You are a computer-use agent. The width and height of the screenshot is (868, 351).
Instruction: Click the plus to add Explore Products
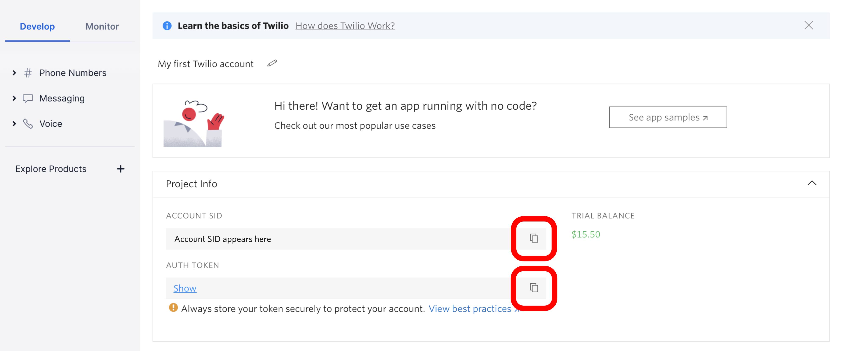coord(121,169)
